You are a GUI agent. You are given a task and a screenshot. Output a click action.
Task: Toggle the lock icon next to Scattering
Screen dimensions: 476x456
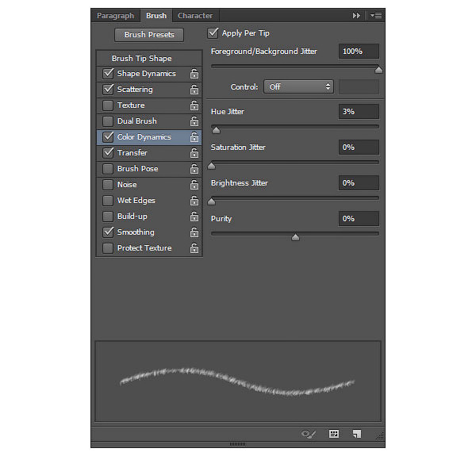(x=194, y=90)
